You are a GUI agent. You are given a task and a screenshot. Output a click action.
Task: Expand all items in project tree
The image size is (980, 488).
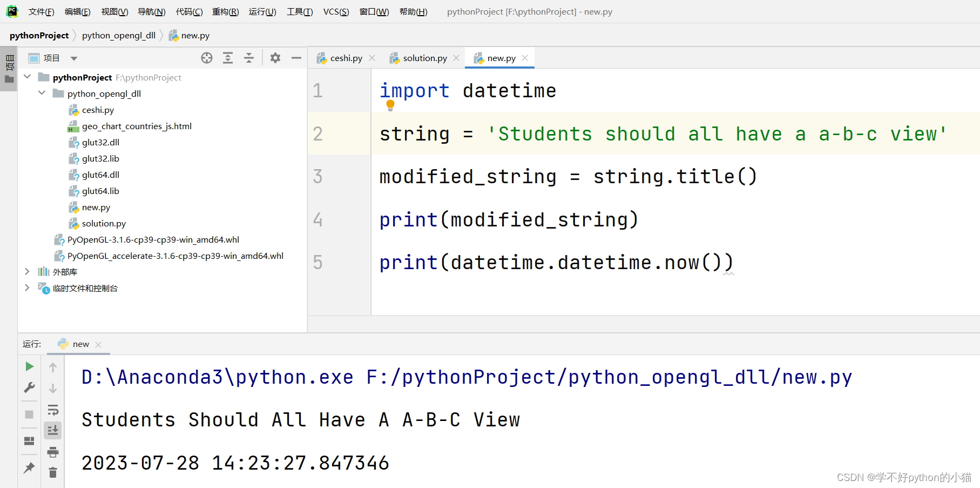click(227, 58)
